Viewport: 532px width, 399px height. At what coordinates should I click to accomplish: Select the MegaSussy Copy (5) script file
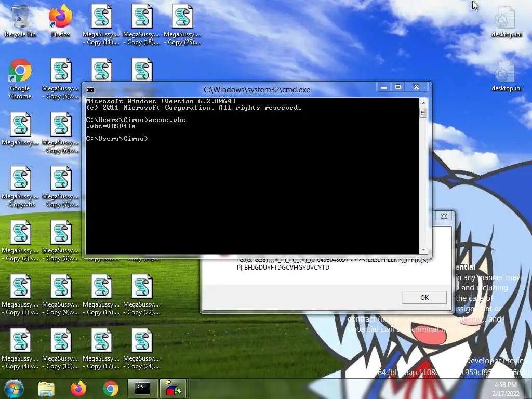point(61,79)
